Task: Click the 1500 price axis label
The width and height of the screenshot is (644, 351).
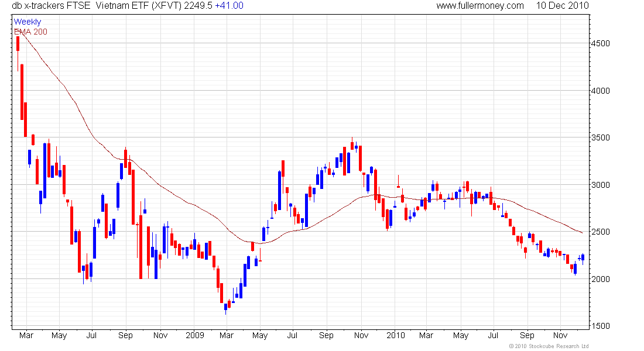Action: pyautogui.click(x=601, y=326)
